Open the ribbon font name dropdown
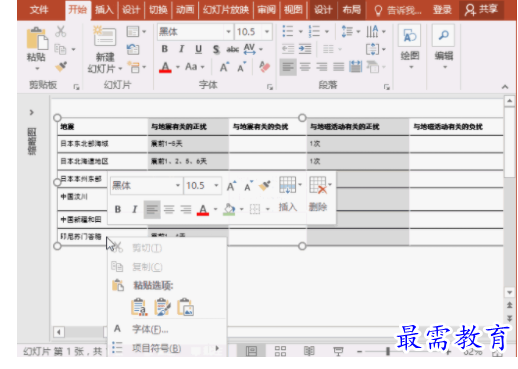This screenshot has width=518, height=369. tap(229, 32)
